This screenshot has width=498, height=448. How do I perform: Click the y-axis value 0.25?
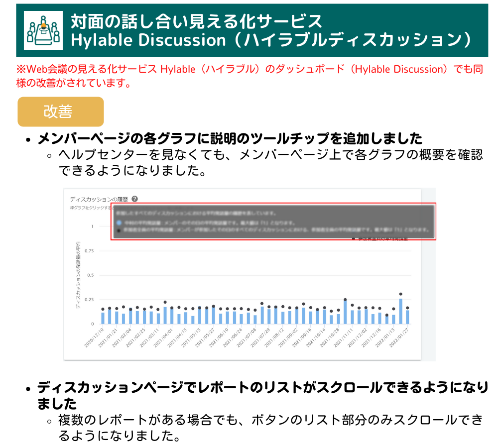[89, 300]
